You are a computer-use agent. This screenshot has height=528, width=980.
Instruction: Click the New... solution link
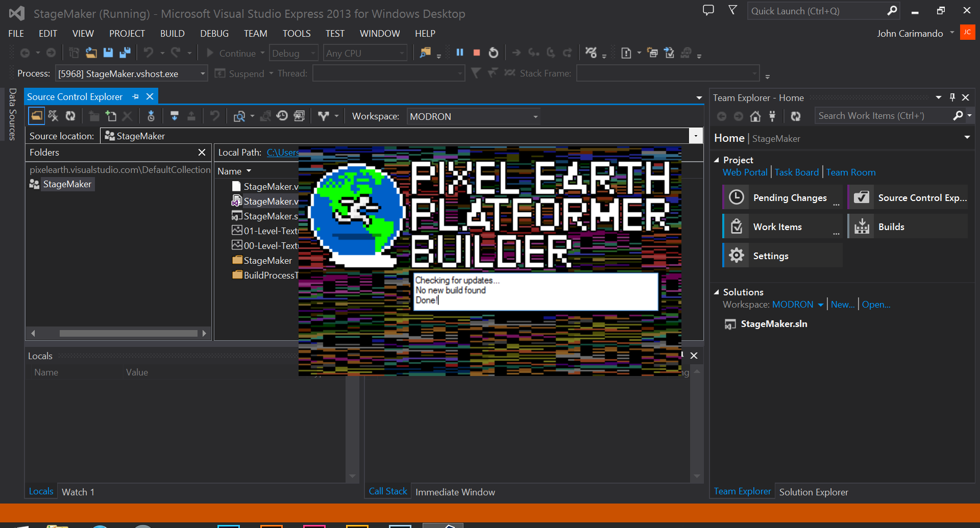pos(843,305)
